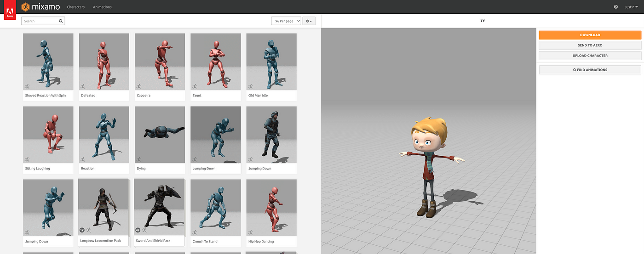Click the running-man icon on Taunt card
644x254 pixels.
[194, 86]
